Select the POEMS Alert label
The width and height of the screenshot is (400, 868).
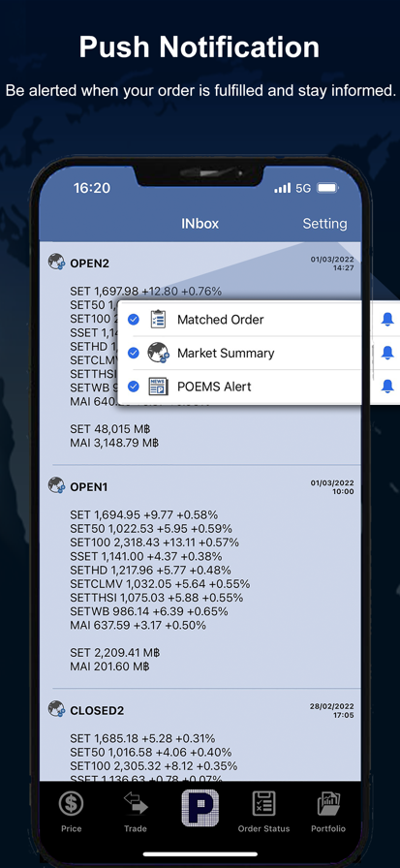point(214,387)
